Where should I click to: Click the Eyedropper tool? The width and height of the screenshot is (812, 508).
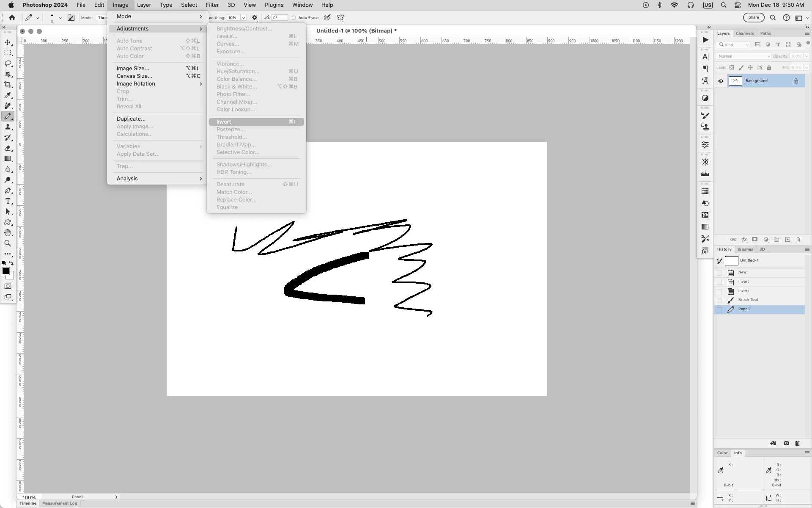8,95
